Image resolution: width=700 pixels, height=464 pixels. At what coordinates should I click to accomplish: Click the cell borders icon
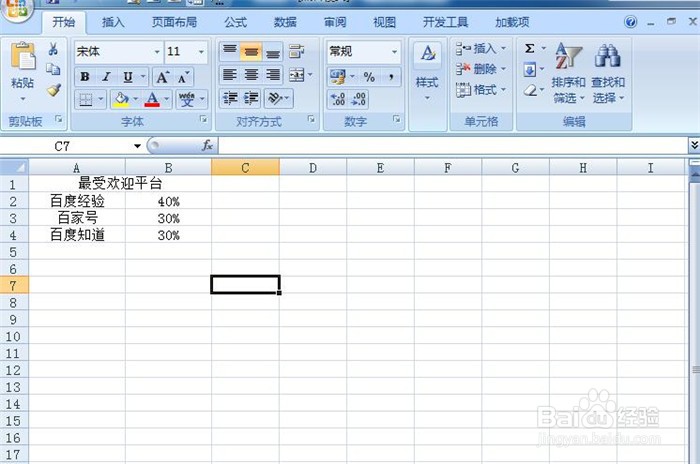click(x=86, y=100)
